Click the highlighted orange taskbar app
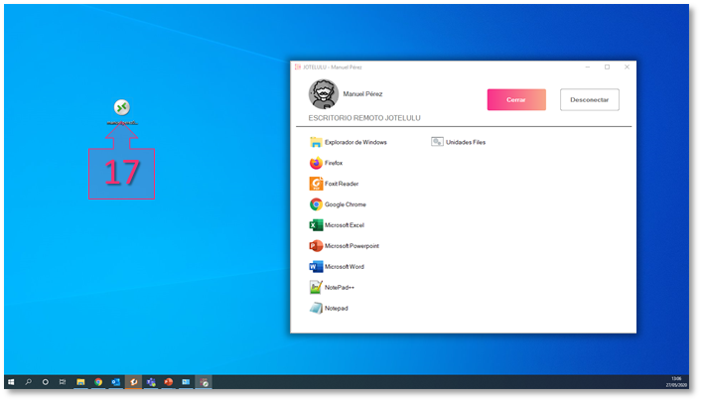The height and width of the screenshot is (402, 702). click(x=133, y=382)
